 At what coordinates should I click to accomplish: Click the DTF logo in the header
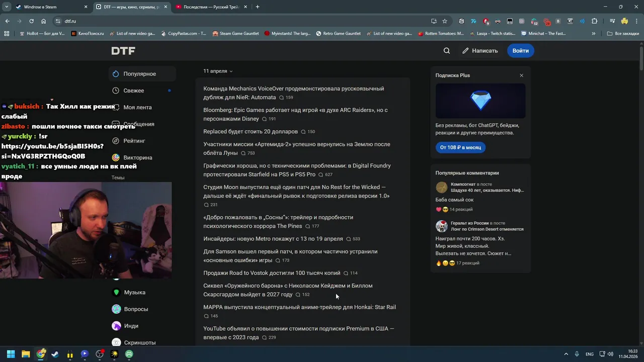tap(123, 51)
